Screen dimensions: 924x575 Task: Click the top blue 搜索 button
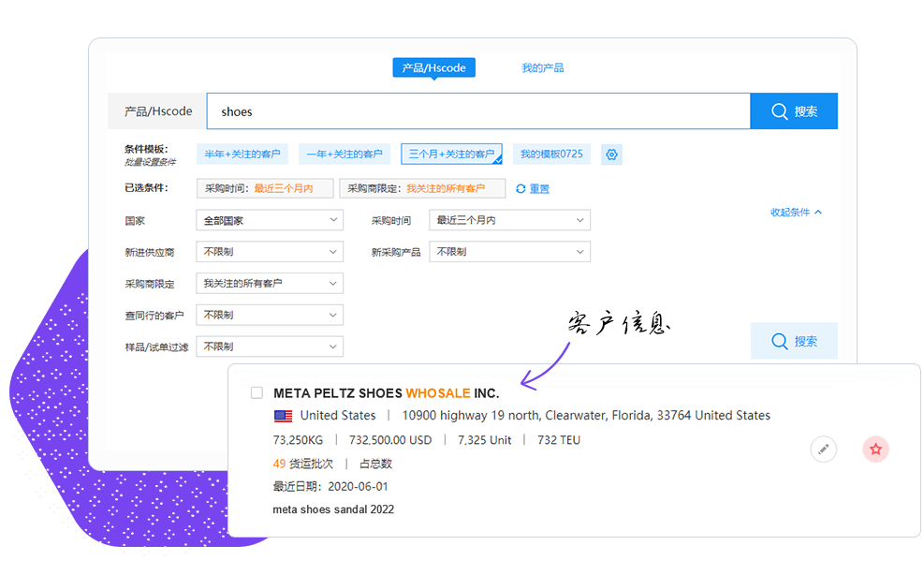click(794, 111)
